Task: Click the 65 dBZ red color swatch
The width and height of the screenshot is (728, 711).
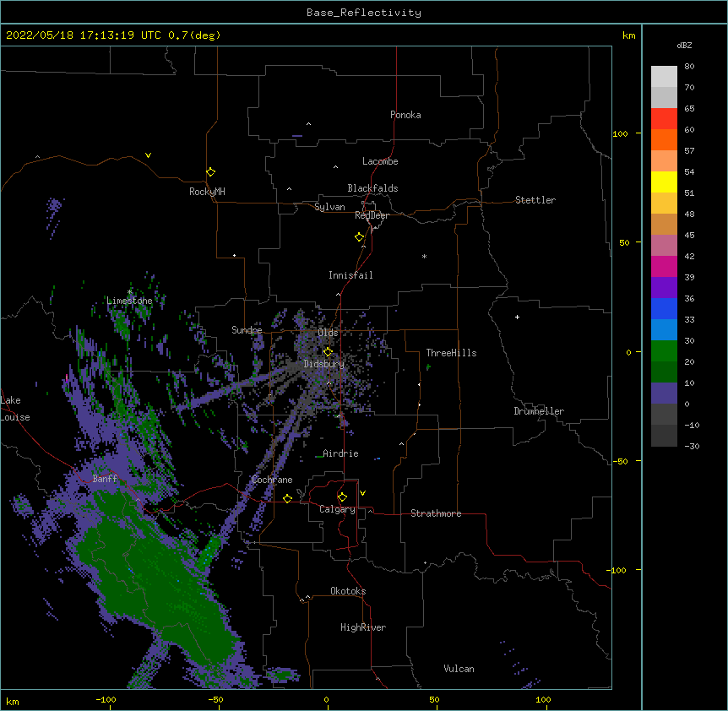Action: (664, 118)
